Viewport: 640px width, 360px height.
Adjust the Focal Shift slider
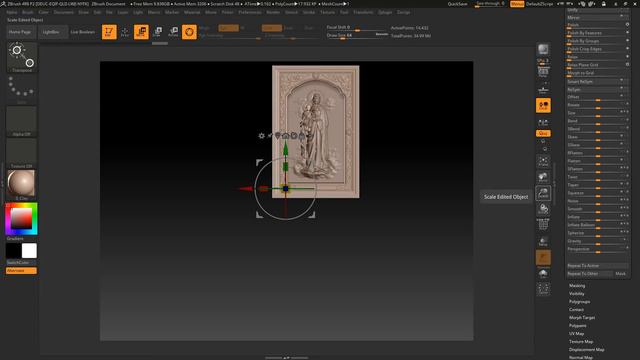pos(357,27)
